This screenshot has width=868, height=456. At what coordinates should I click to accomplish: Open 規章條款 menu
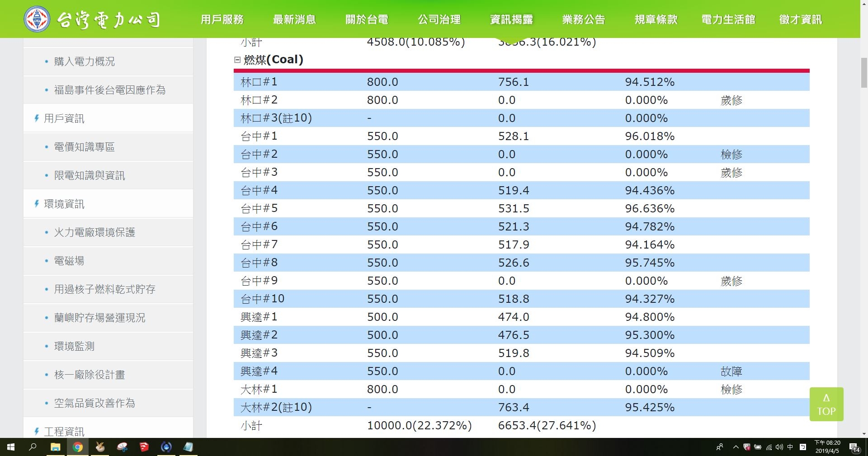tap(656, 19)
